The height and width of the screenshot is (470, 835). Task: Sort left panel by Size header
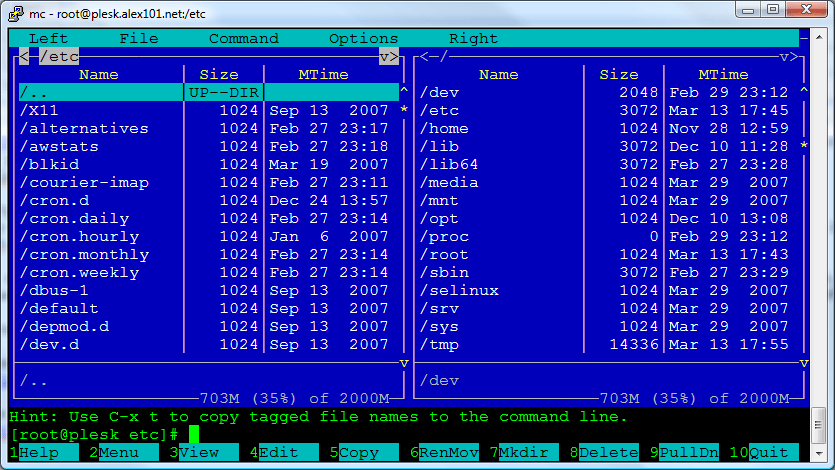pyautogui.click(x=219, y=75)
